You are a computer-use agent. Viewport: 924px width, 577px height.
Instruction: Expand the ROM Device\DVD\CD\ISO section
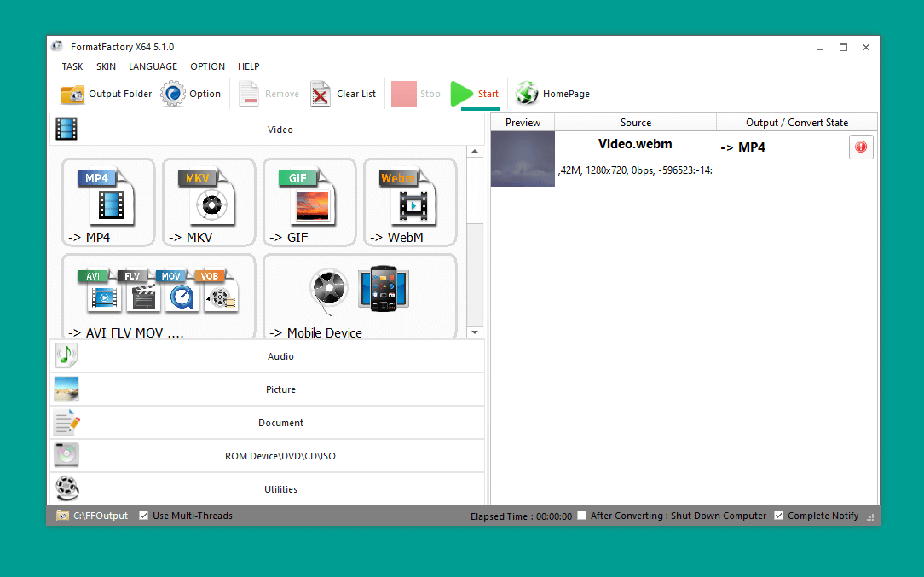click(268, 456)
